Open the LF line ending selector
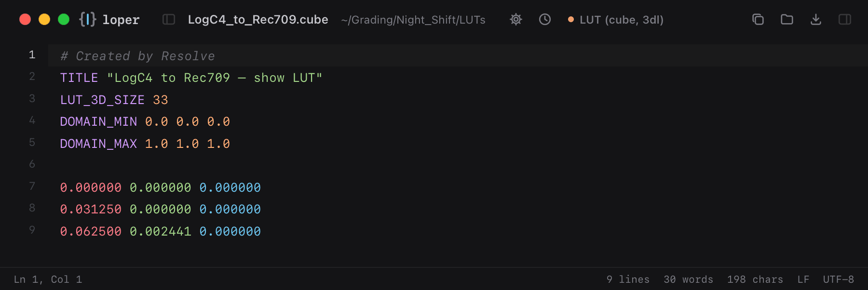The height and width of the screenshot is (290, 868). [803, 279]
